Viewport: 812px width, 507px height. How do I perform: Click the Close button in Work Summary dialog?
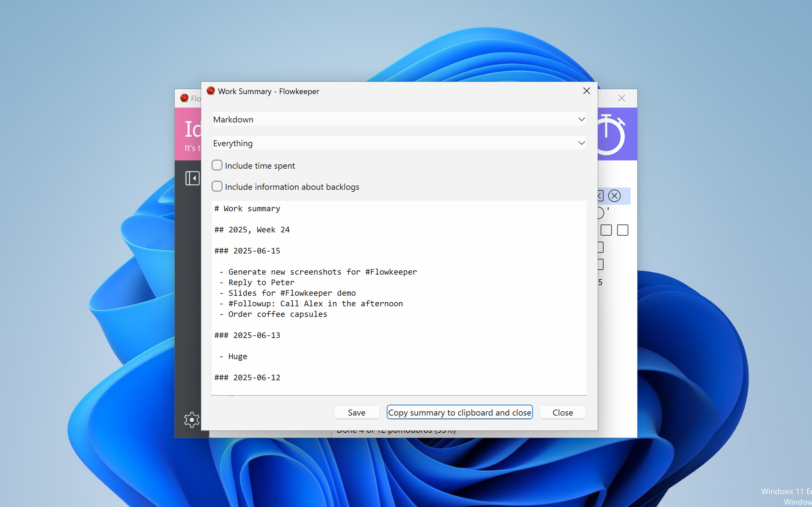[x=563, y=413]
